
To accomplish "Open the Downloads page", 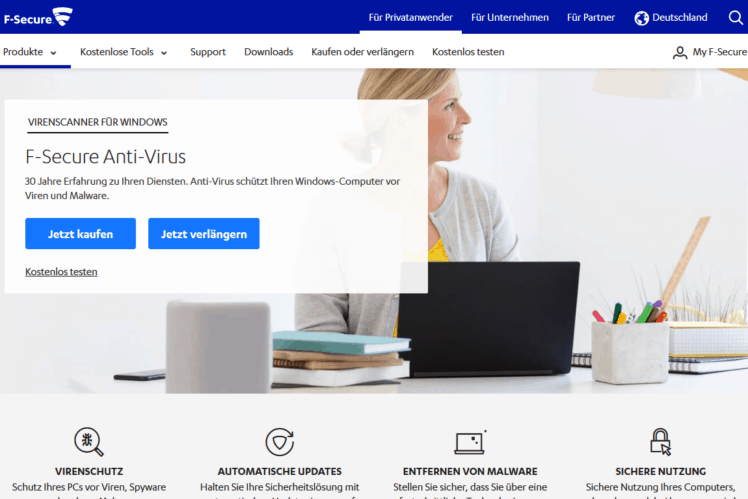I will tap(269, 52).
